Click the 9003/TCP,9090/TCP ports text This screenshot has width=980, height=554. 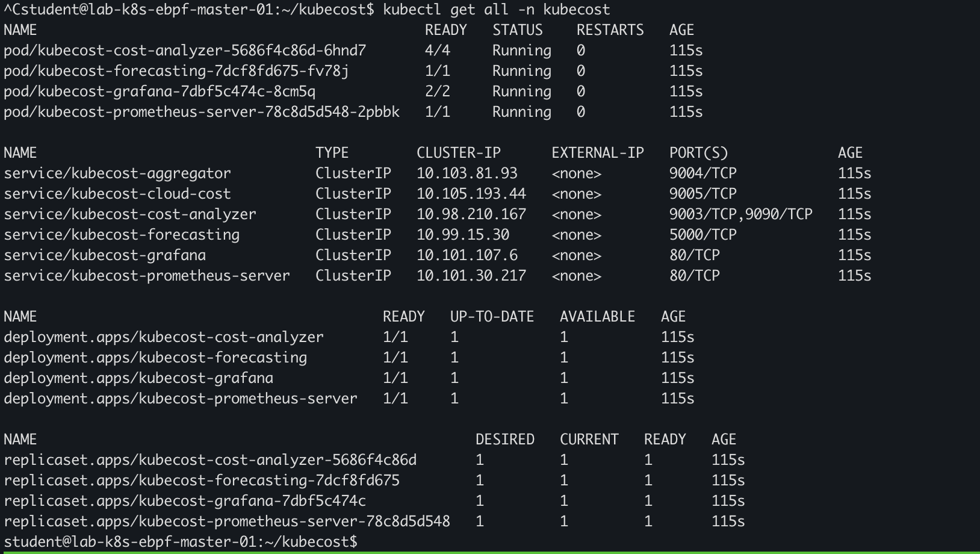click(740, 214)
